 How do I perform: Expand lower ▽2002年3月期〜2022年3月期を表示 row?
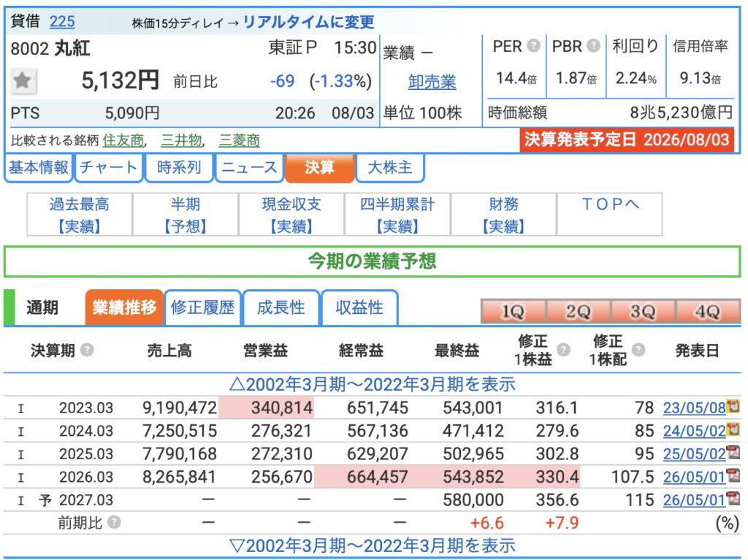tap(372, 545)
